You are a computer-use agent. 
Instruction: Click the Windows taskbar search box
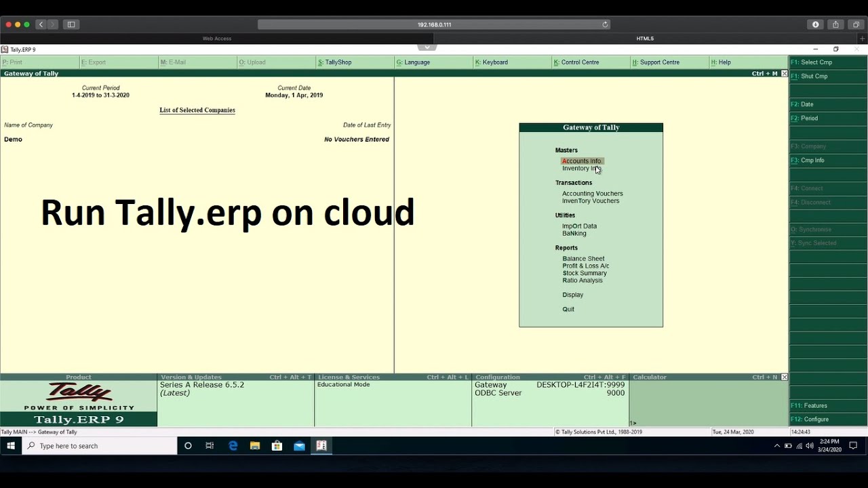[x=100, y=446]
